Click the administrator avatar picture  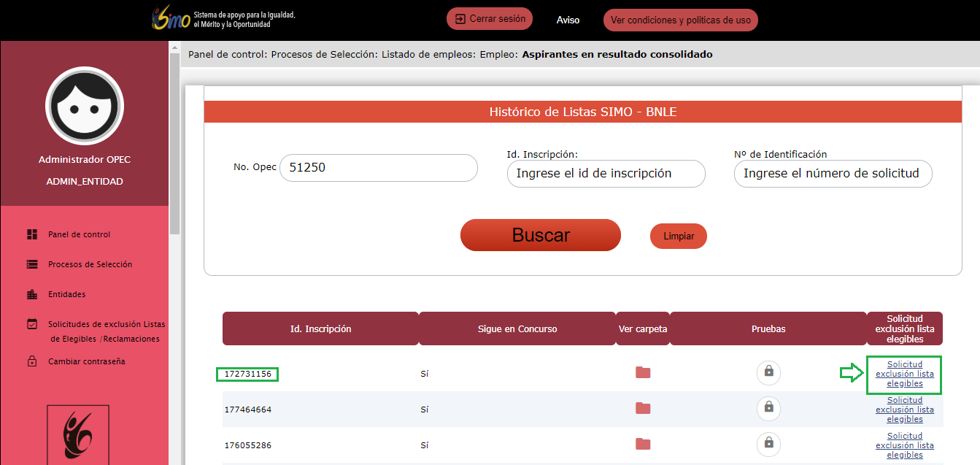84,106
